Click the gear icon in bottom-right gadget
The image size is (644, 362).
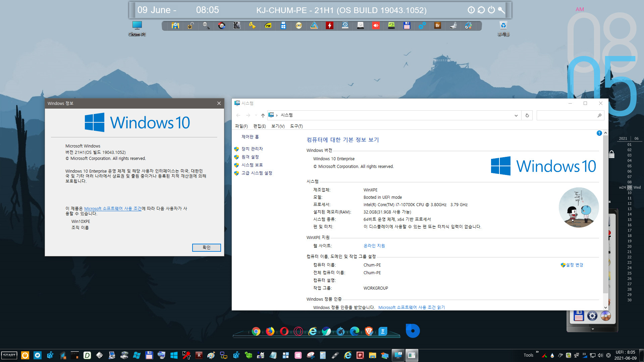pos(592,316)
